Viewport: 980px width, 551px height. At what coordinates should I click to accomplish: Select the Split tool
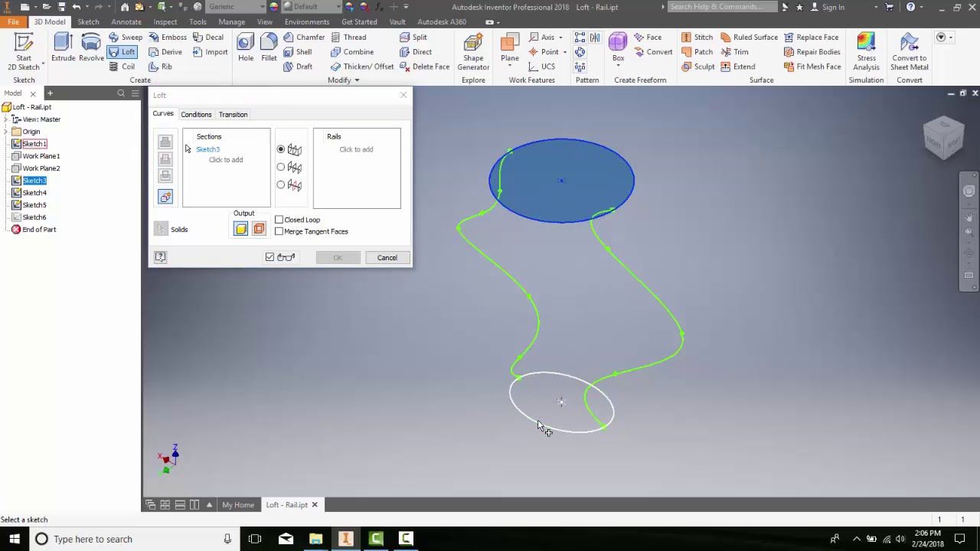tap(413, 37)
